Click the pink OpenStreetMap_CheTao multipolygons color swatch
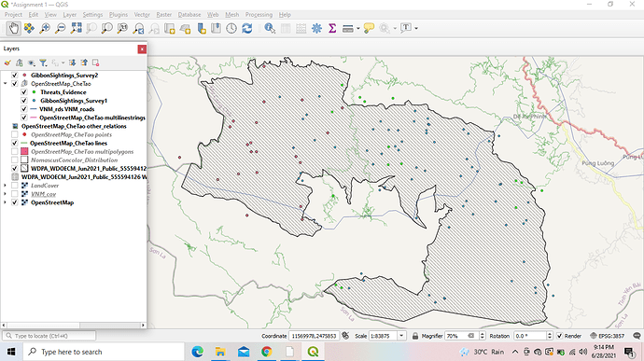The width and height of the screenshot is (644, 361). tap(24, 151)
